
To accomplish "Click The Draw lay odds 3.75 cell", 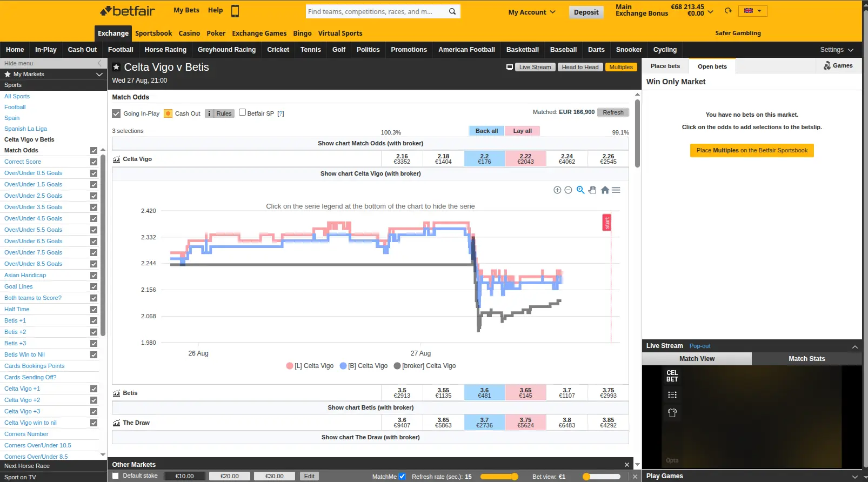I will 525,423.
